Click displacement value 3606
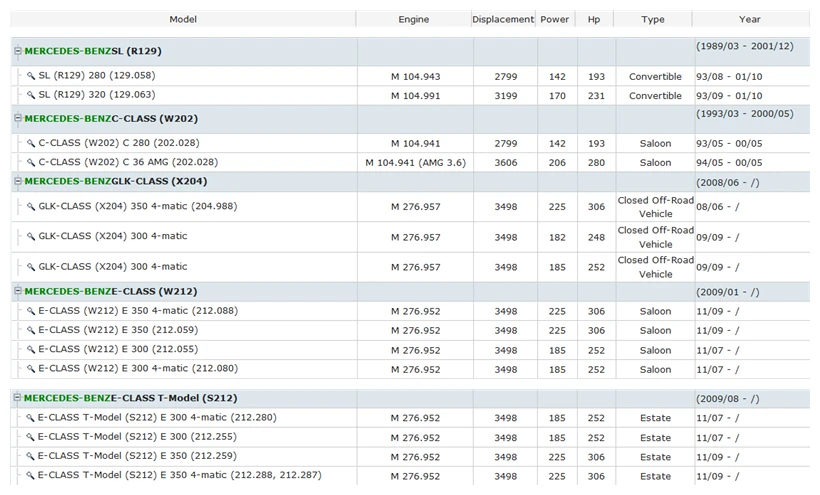 506,163
